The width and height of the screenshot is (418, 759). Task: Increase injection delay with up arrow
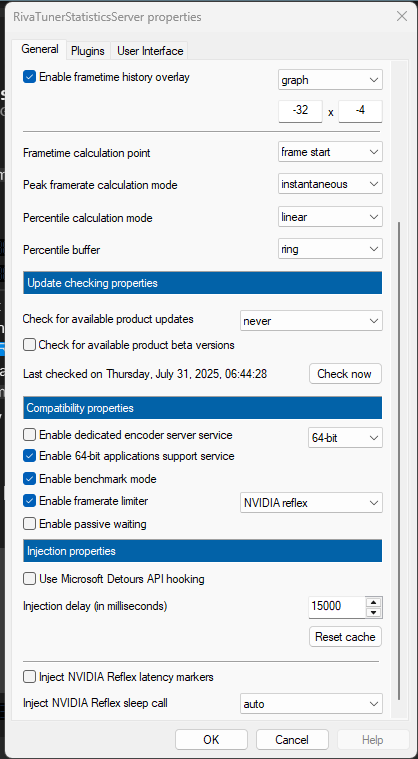373,603
